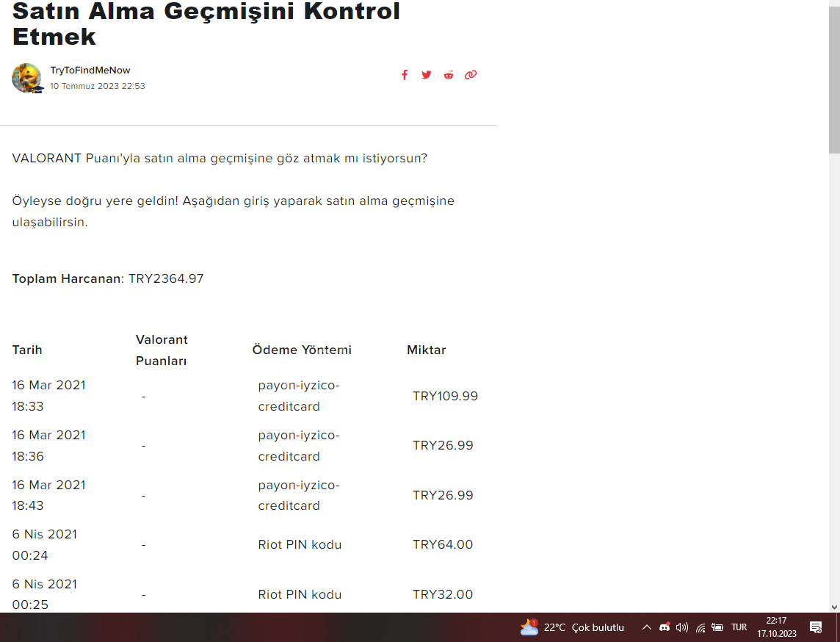
Task: Select Miktar column header
Action: pos(427,350)
